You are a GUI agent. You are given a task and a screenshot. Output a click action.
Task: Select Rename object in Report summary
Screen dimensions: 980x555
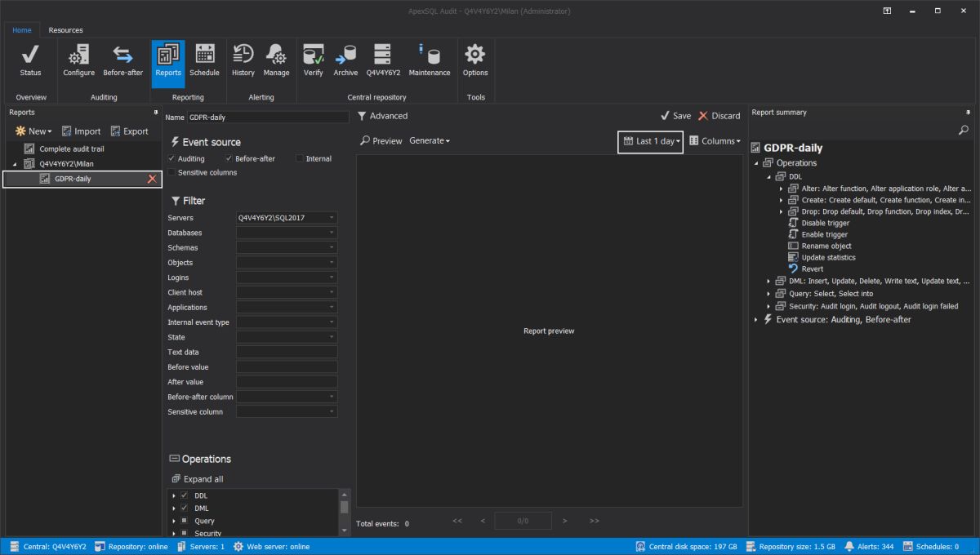coord(826,246)
